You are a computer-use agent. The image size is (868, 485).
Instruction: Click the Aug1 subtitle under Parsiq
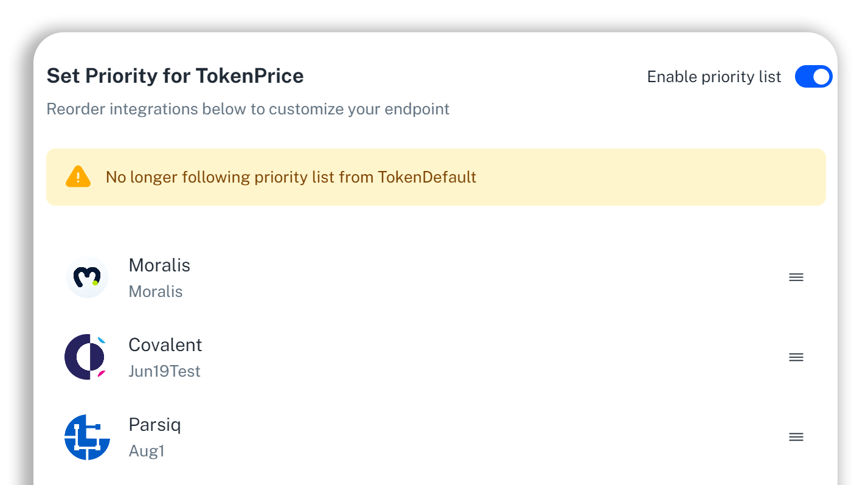tap(147, 451)
